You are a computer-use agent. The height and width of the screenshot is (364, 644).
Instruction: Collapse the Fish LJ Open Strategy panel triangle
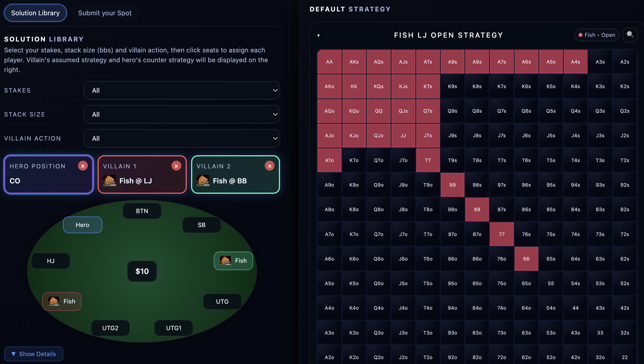(x=318, y=35)
